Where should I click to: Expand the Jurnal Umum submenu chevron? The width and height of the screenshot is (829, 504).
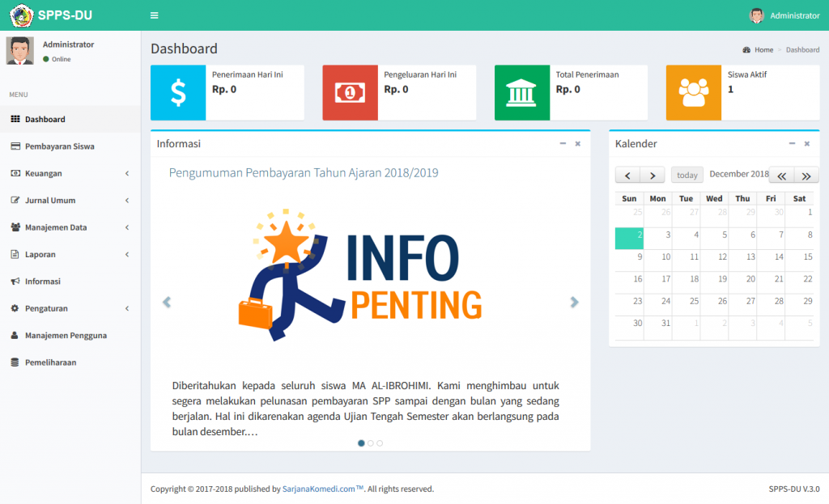[127, 201]
